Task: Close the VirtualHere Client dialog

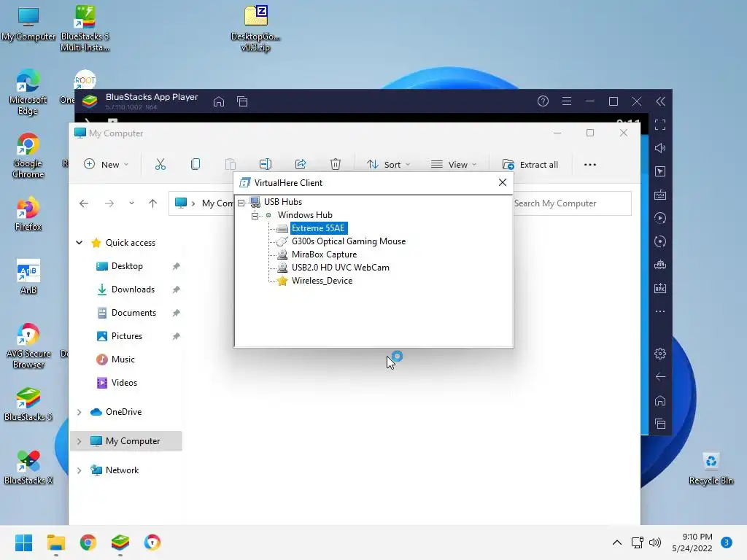Action: click(502, 182)
